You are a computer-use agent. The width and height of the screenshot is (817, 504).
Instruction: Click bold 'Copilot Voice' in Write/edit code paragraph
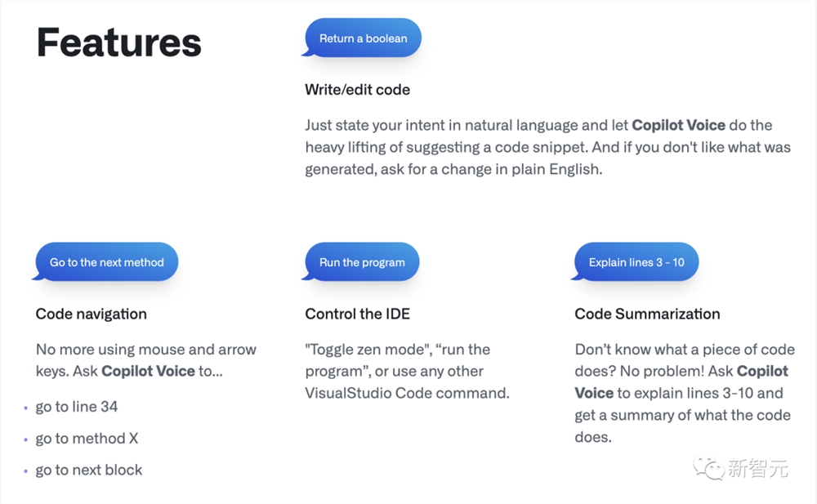click(x=678, y=125)
